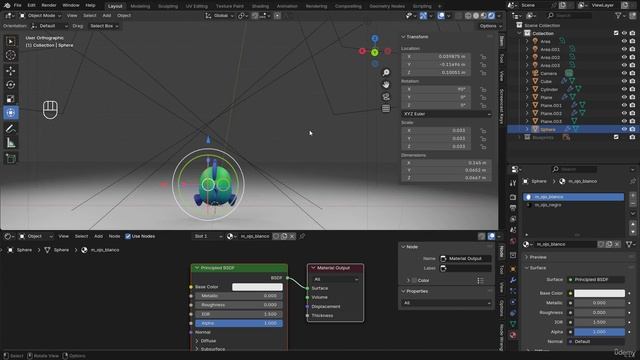Open the Modifiers properties tab wrench icon
Screen dimensions: 640x360
(x=513, y=280)
